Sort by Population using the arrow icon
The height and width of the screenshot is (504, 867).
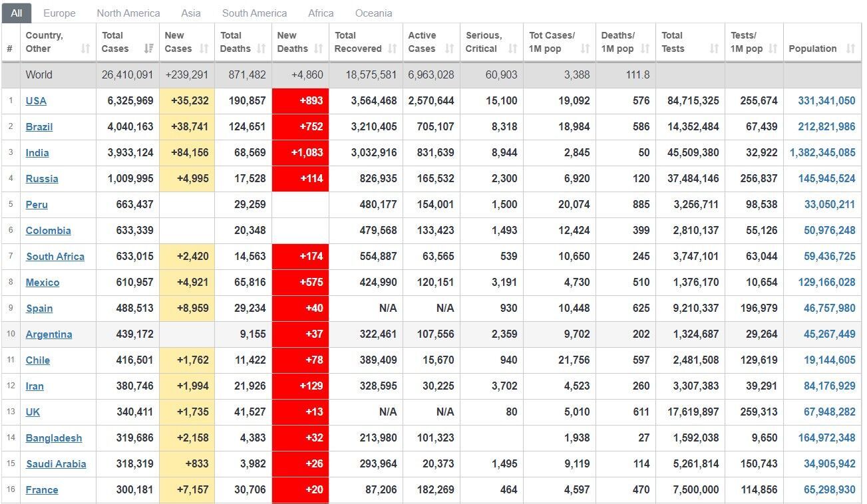pos(850,49)
